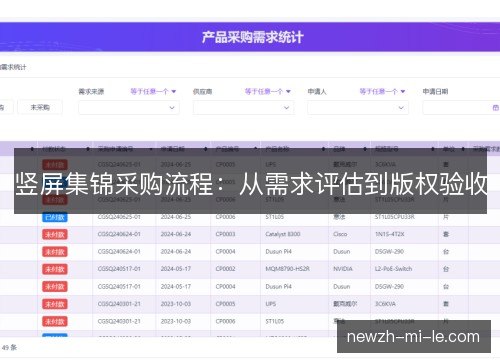Open the calendar icon in 申请日期 field

pos(495,108)
